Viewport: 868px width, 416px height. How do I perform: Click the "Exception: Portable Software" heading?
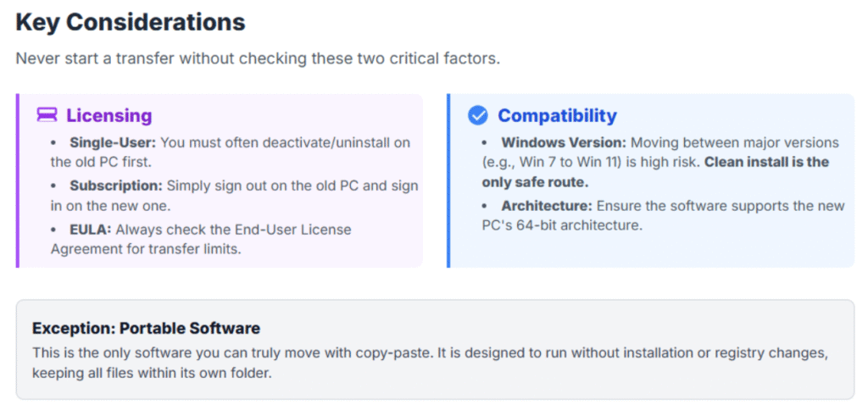pyautogui.click(x=146, y=328)
